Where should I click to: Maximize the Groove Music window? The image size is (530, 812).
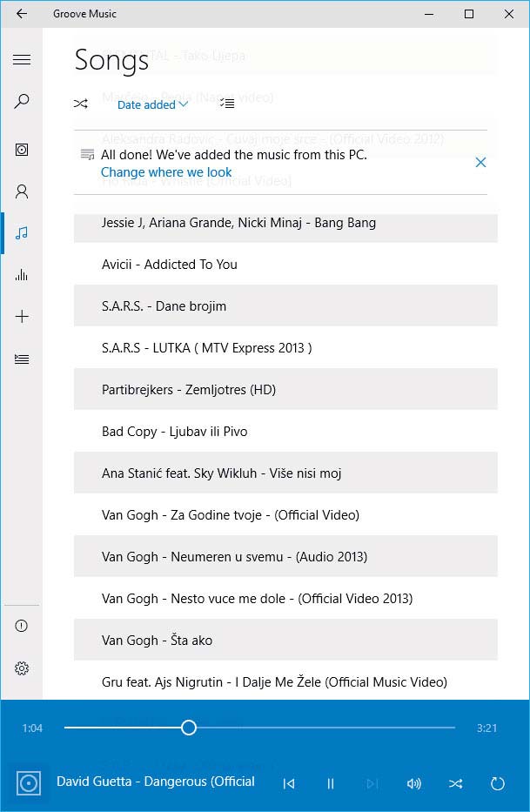(x=469, y=14)
